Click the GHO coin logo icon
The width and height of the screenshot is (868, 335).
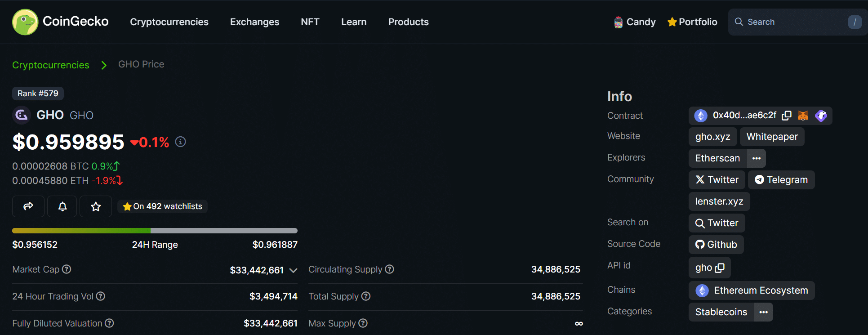(21, 115)
